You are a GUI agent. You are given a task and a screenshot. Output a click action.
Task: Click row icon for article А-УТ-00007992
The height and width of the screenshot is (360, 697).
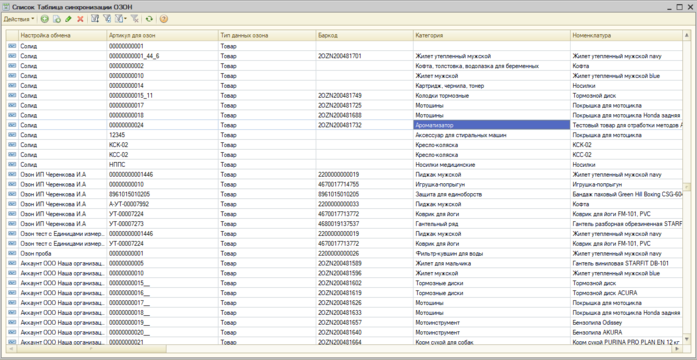point(12,204)
